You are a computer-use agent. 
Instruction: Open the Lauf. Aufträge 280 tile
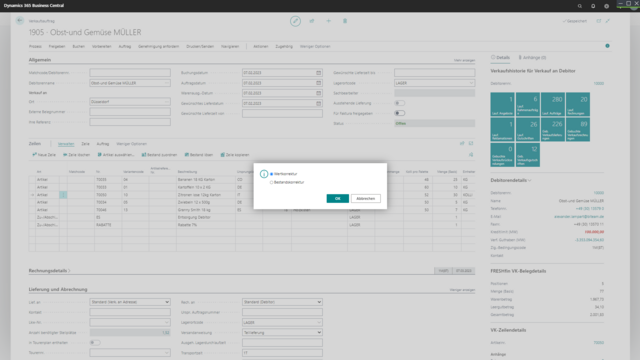[x=553, y=104]
